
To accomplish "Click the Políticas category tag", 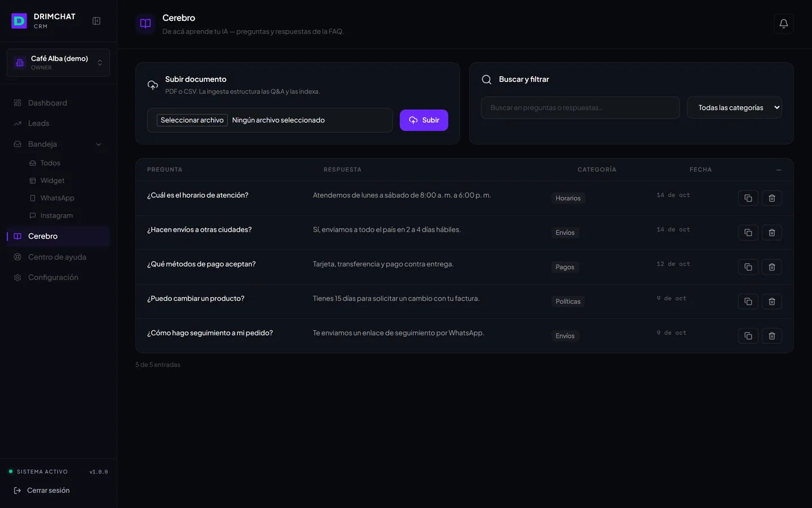I will point(568,301).
